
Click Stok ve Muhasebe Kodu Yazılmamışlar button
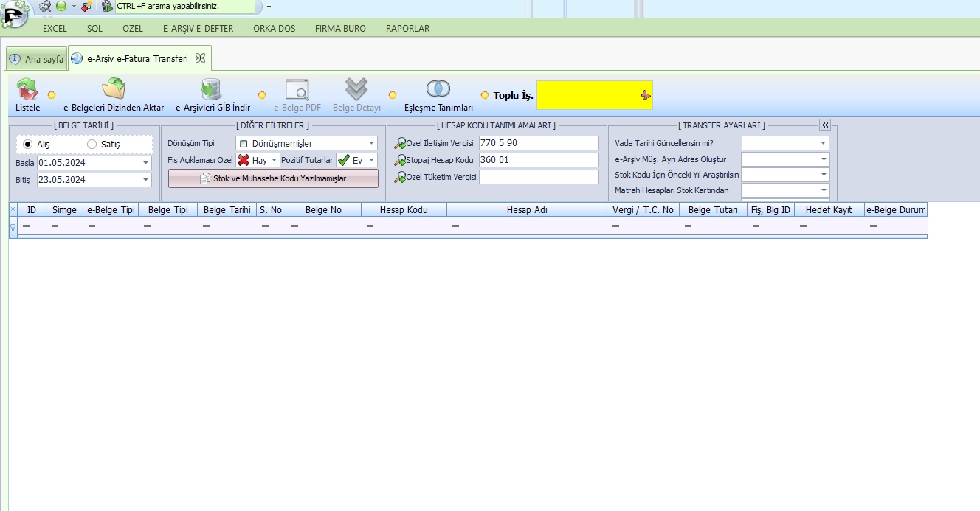[x=273, y=178]
